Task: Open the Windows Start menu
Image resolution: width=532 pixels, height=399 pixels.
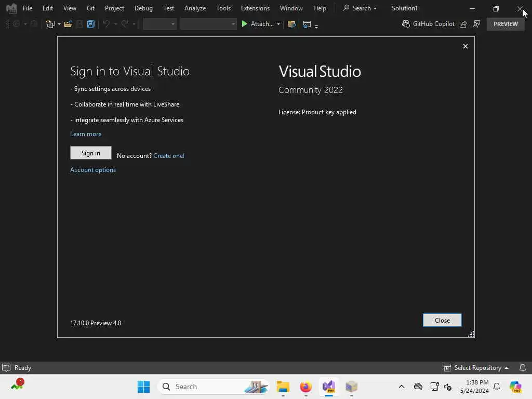Action: click(143, 387)
